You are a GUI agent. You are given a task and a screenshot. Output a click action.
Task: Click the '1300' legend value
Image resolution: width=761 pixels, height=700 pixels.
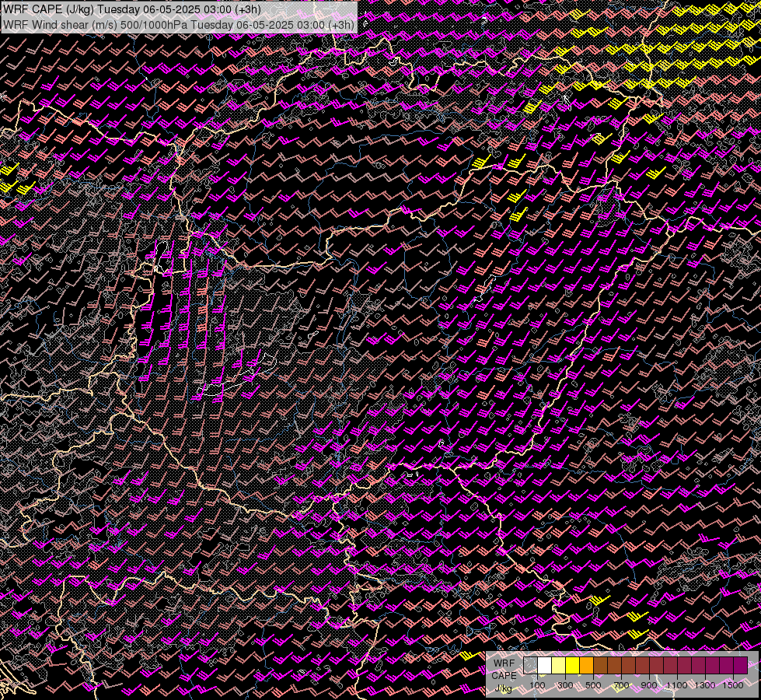click(x=705, y=685)
